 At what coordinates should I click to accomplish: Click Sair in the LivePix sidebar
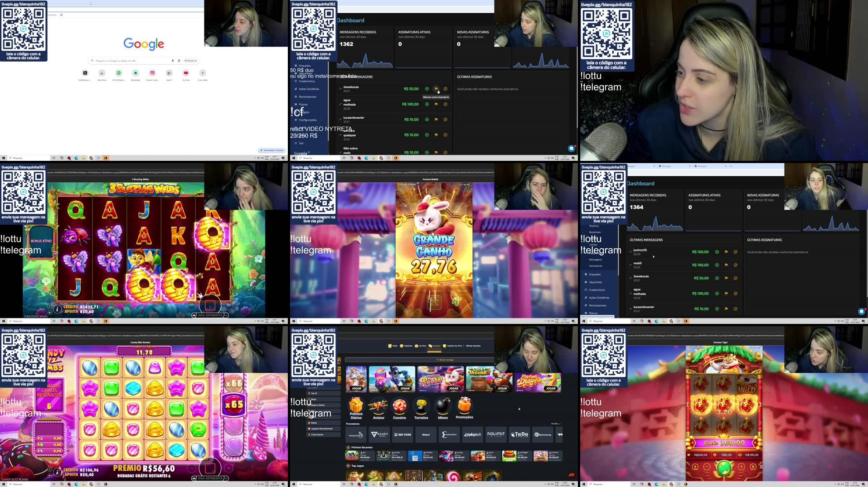[x=301, y=143]
